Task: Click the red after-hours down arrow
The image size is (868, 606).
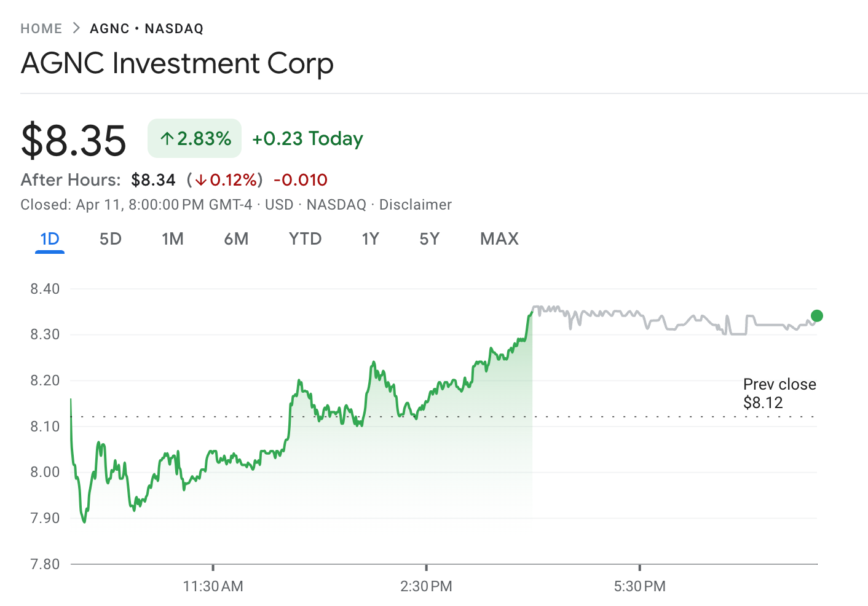Action: pos(201,180)
